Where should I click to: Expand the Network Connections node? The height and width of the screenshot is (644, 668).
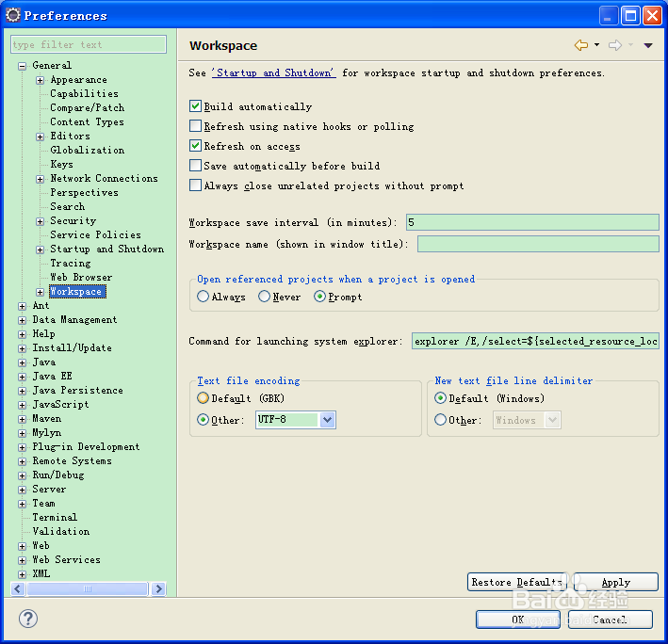tap(41, 179)
